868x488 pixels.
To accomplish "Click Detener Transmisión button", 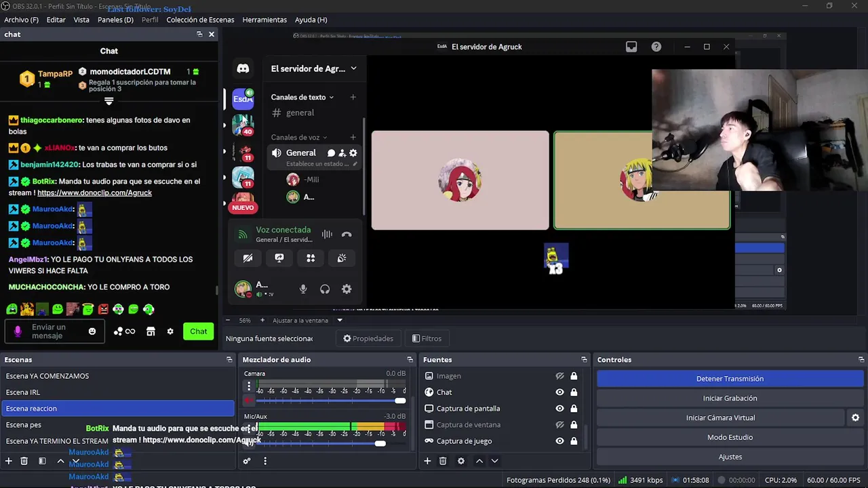I will click(730, 379).
